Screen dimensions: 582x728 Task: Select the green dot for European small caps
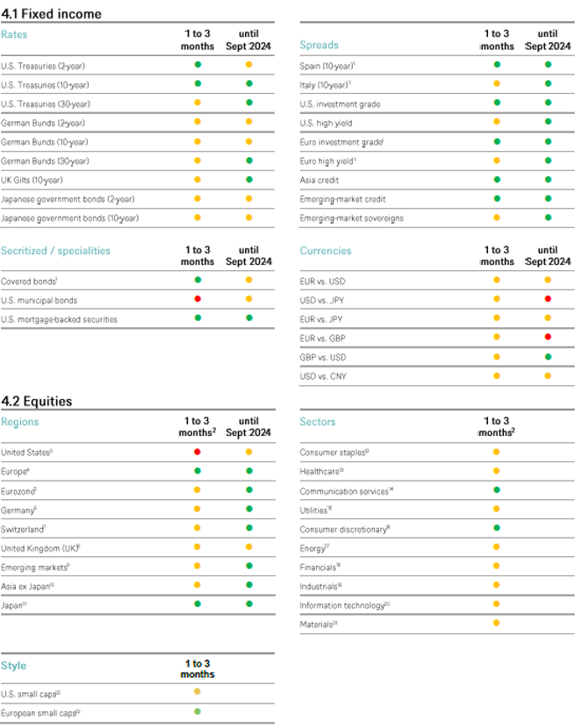click(x=198, y=710)
